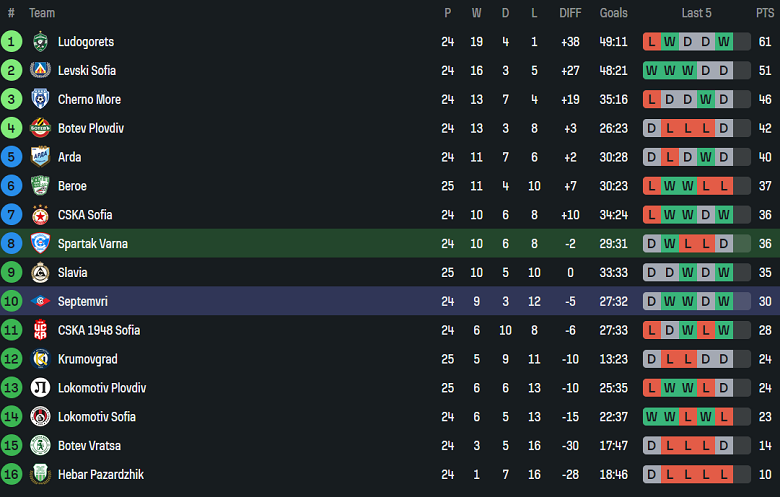Select the CSKA 1948 Sofia row name
The height and width of the screenshot is (497, 780).
tap(98, 330)
